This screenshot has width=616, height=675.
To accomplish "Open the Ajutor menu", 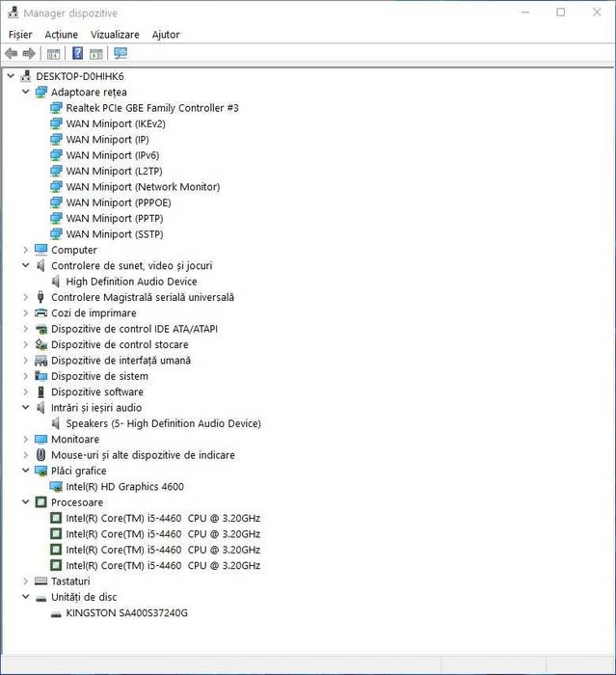I will (166, 35).
